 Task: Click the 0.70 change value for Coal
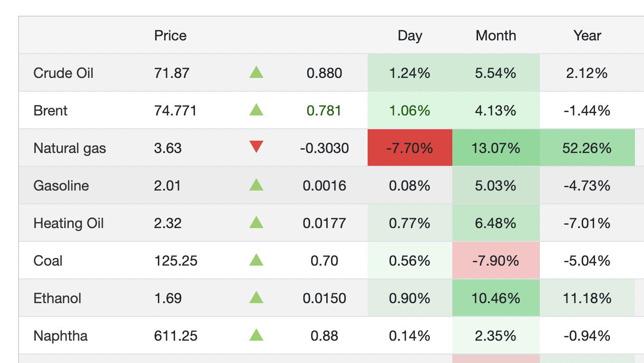pos(324,261)
